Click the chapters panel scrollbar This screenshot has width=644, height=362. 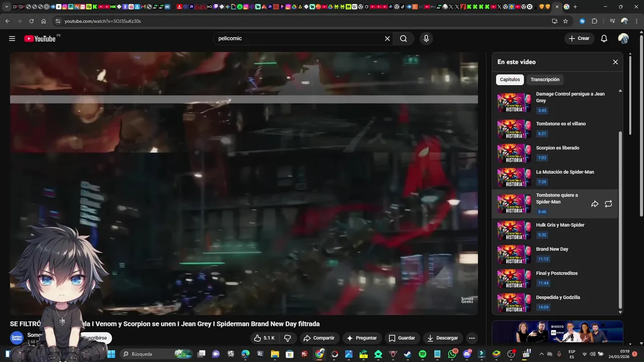coord(620,220)
